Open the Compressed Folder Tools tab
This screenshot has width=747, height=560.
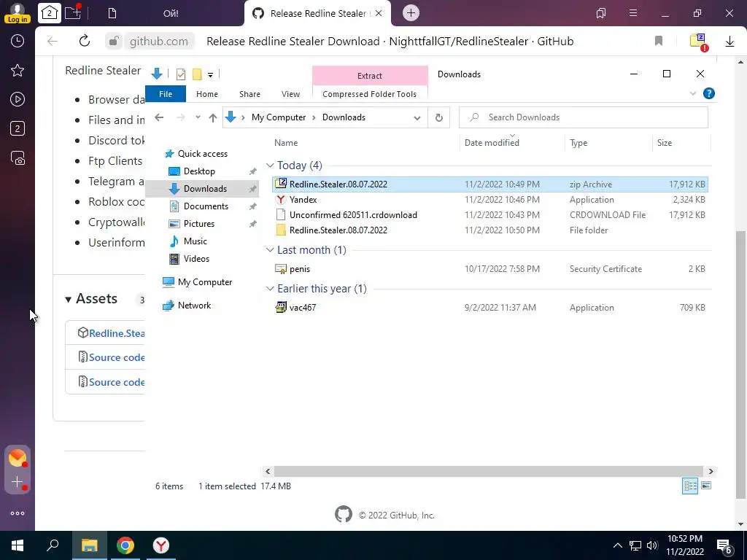[369, 94]
